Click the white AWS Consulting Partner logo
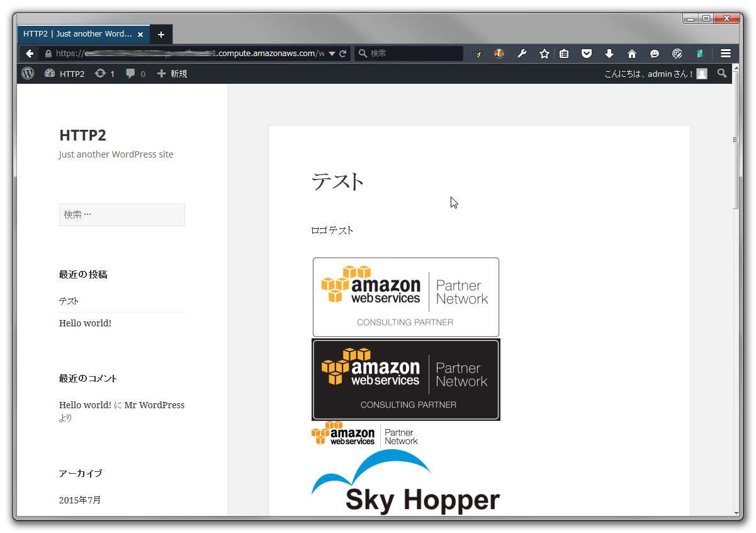 coord(406,297)
